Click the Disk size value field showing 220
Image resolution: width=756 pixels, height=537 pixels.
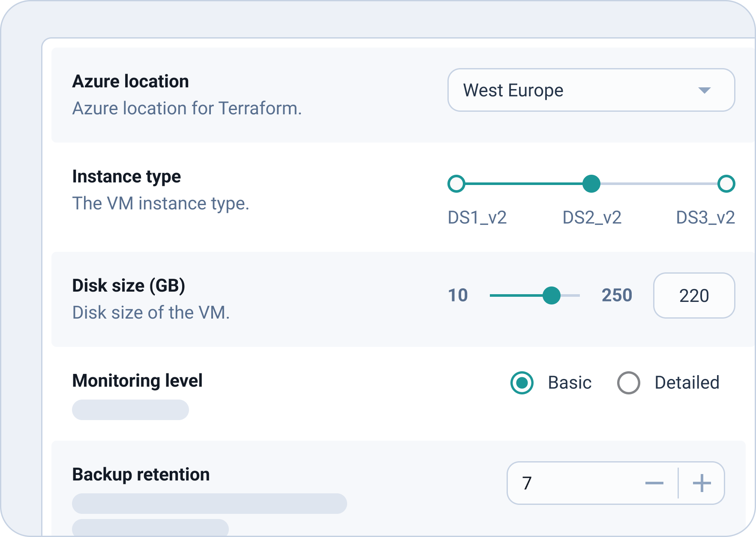tap(694, 295)
